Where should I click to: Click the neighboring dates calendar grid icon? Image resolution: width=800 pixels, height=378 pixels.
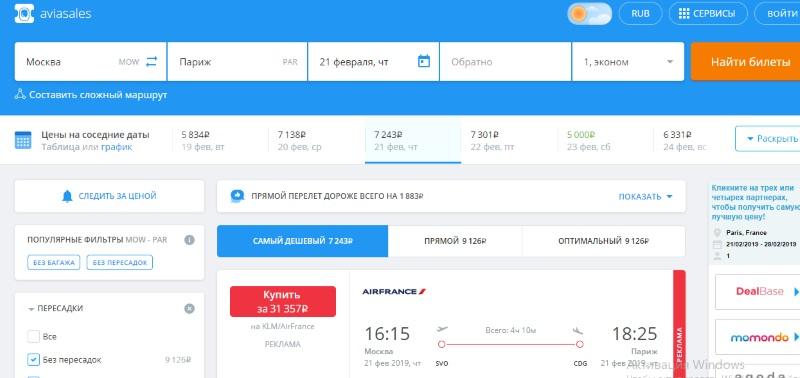pos(23,140)
